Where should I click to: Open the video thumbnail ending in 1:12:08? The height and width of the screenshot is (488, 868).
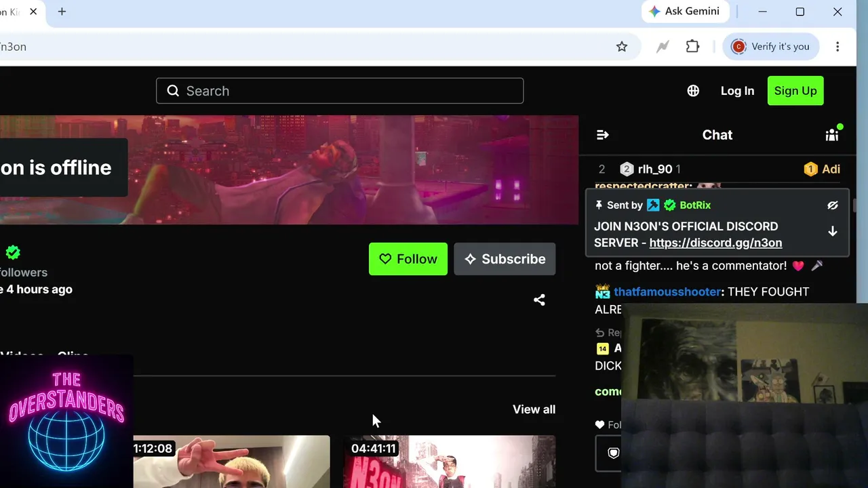pyautogui.click(x=231, y=462)
